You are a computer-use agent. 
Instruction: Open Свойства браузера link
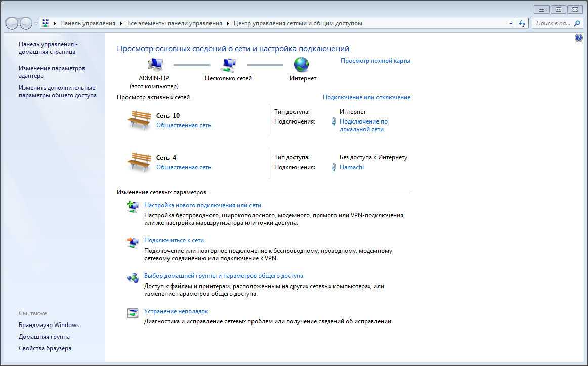click(x=45, y=348)
